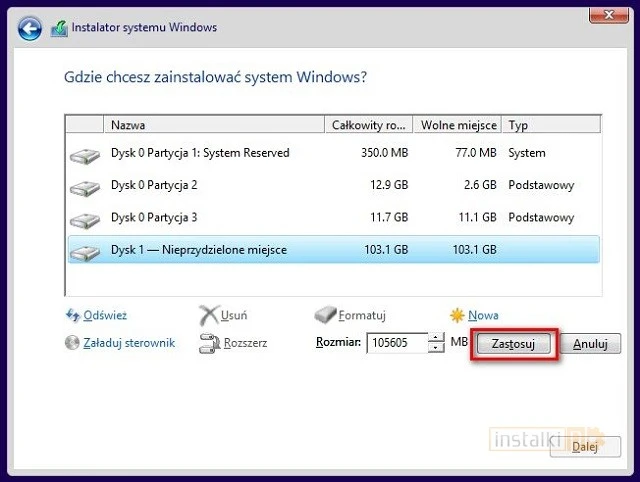This screenshot has height=482, width=640.
Task: Click the 12.9 GB total size cell
Action: pyautogui.click(x=389, y=185)
